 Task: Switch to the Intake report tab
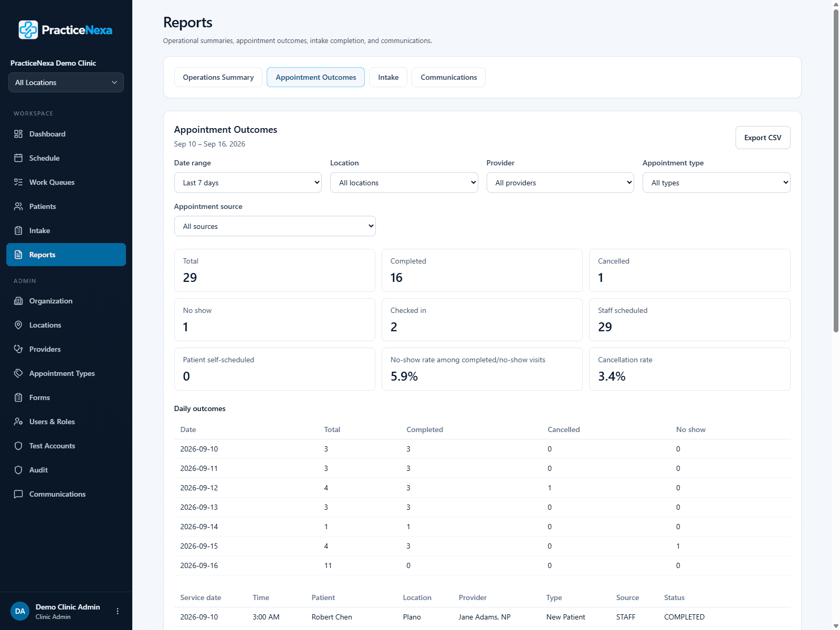pyautogui.click(x=388, y=77)
